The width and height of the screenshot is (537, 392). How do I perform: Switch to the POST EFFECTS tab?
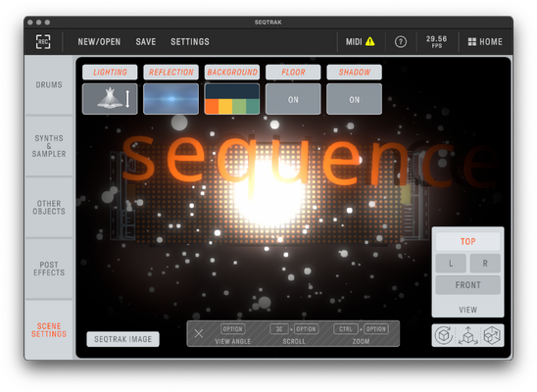pos(49,269)
